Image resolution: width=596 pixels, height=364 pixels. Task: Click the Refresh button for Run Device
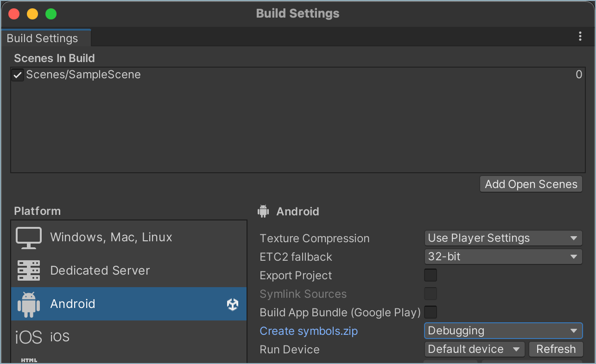[x=556, y=349]
